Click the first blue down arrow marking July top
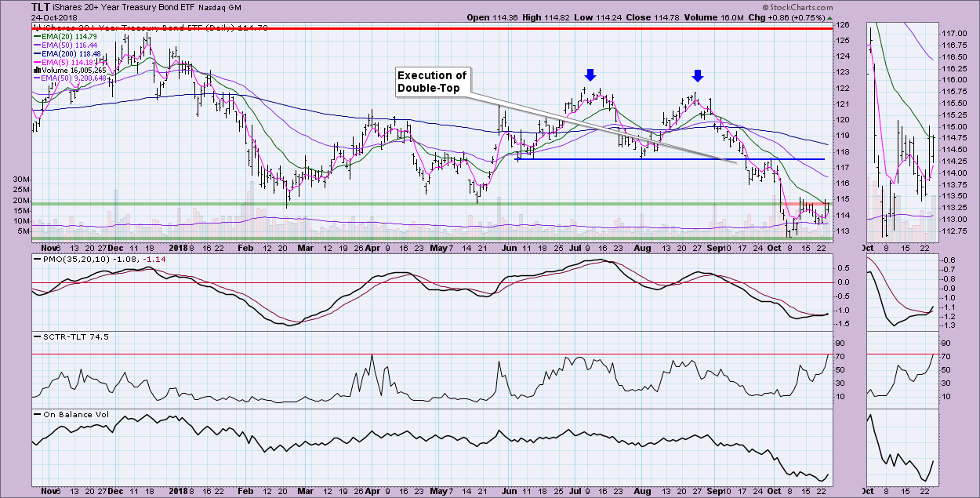This screenshot has height=498, width=980. tap(590, 75)
